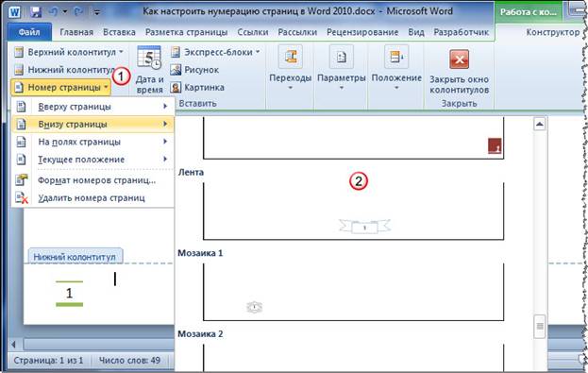The height and width of the screenshot is (373, 588).
Task: Click the Лента gallery heading
Action: tap(191, 172)
